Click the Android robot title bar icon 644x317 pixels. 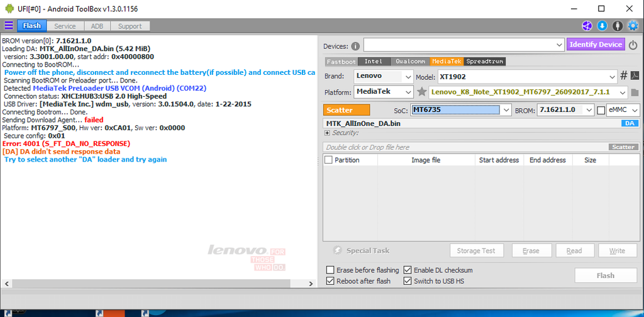[x=9, y=8]
